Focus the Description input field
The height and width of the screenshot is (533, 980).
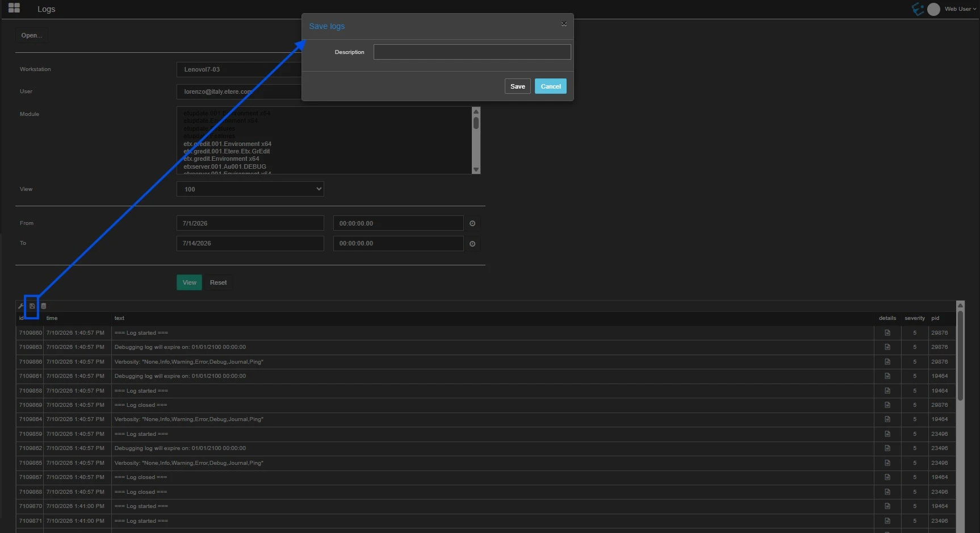(x=472, y=52)
